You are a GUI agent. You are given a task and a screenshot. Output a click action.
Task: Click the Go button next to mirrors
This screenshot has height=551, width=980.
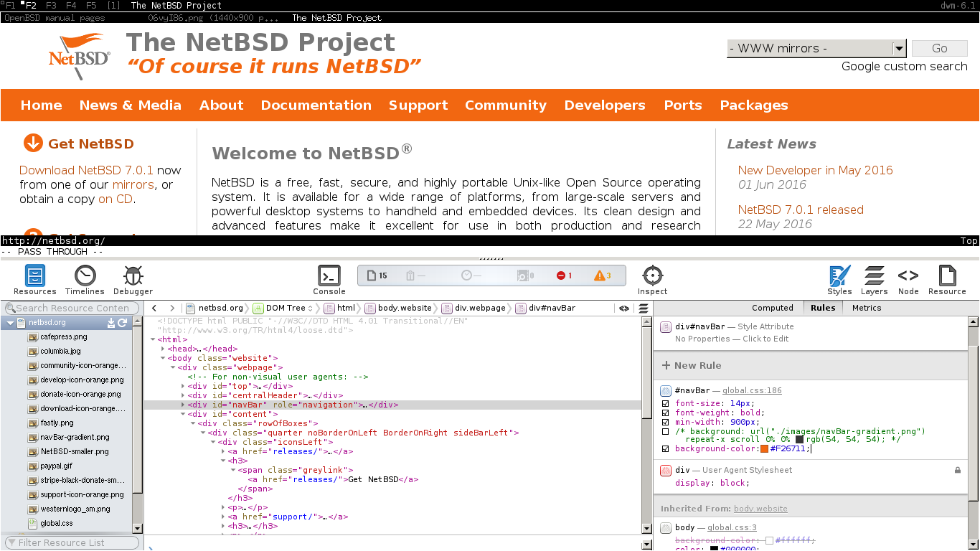click(940, 48)
